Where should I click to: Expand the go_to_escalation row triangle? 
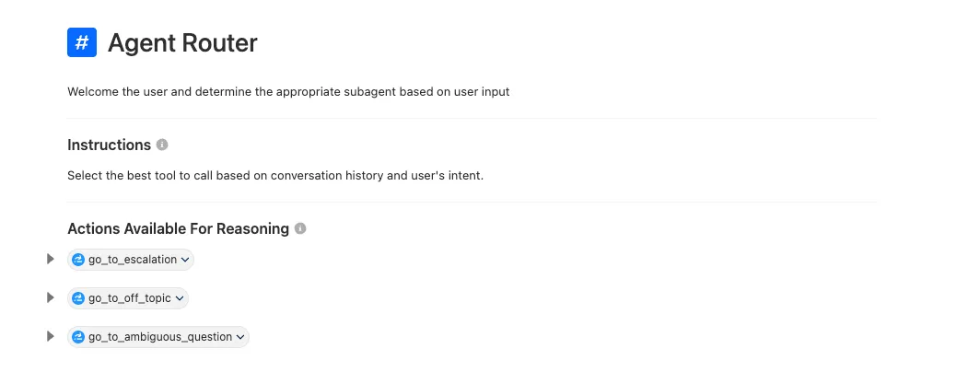(x=51, y=260)
